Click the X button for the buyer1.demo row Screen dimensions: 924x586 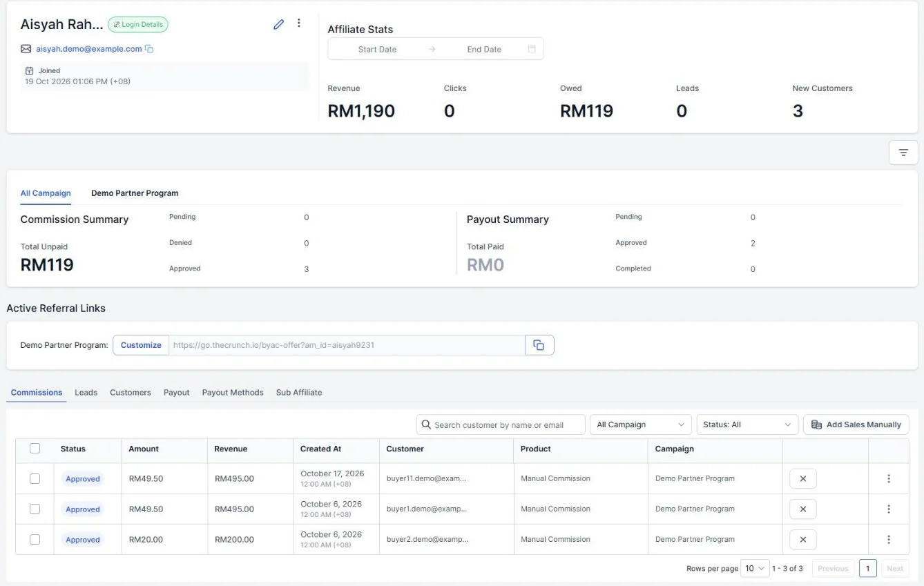[x=802, y=509]
